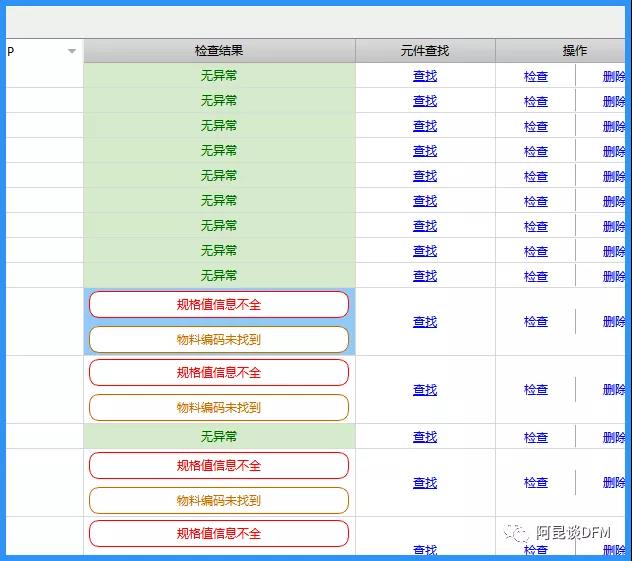Click 删除 in the first 无异常 row

[614, 76]
